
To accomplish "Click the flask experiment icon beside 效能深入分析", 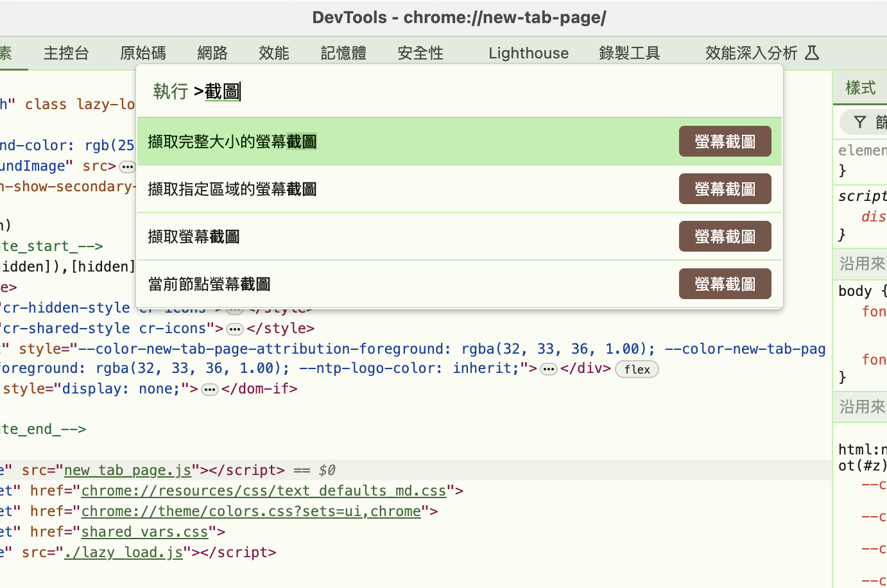I will coord(812,53).
